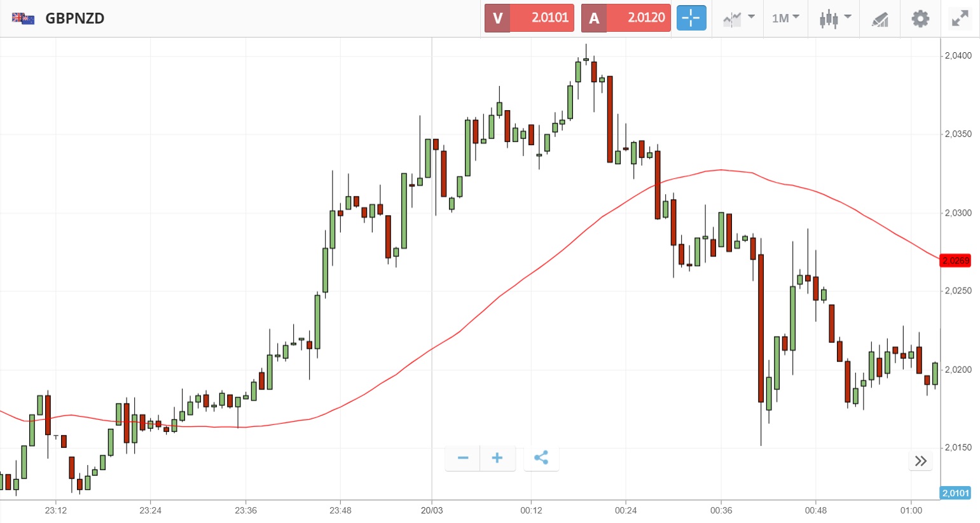Open the indicators dropdown
The width and height of the screenshot is (980, 523).
[738, 18]
